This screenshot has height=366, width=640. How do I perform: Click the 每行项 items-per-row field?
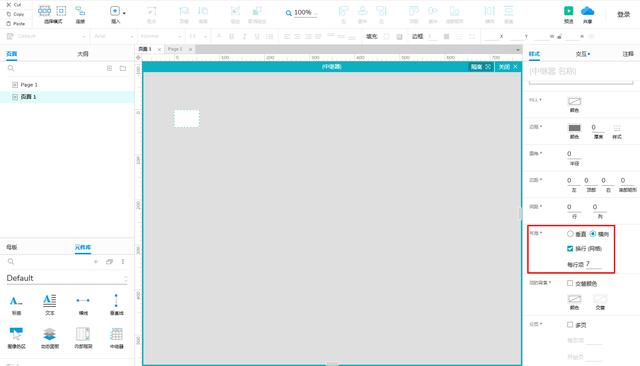point(594,264)
